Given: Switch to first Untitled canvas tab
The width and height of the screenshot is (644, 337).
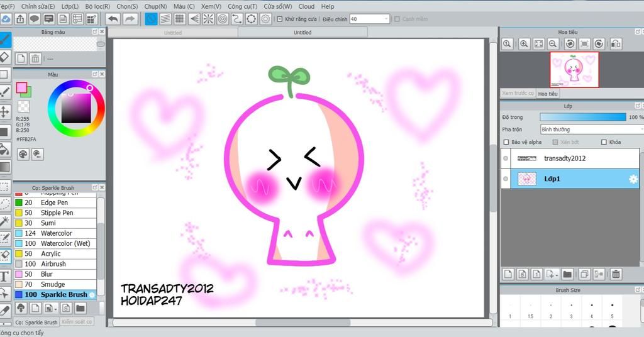Looking at the screenshot, I should (173, 33).
